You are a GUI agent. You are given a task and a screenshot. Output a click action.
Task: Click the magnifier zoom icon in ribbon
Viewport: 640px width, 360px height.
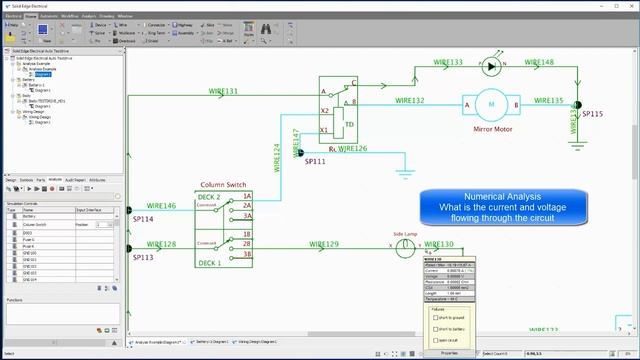(x=264, y=41)
